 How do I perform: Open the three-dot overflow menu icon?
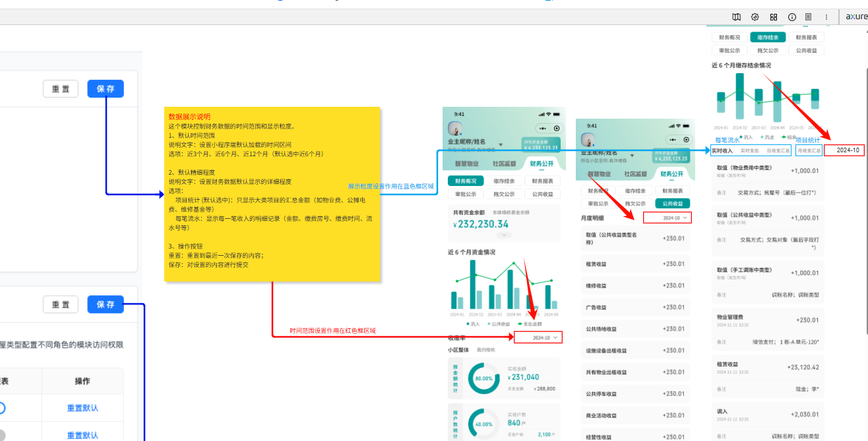pos(826,17)
